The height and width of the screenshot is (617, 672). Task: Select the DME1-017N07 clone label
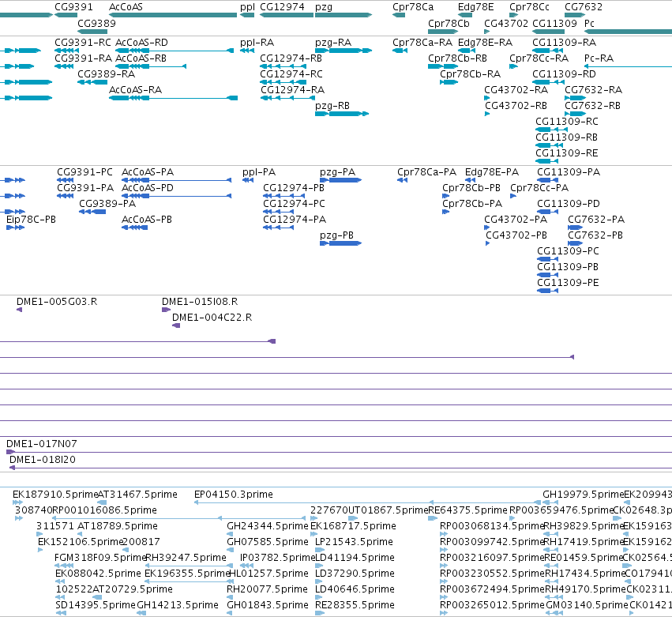(42, 444)
